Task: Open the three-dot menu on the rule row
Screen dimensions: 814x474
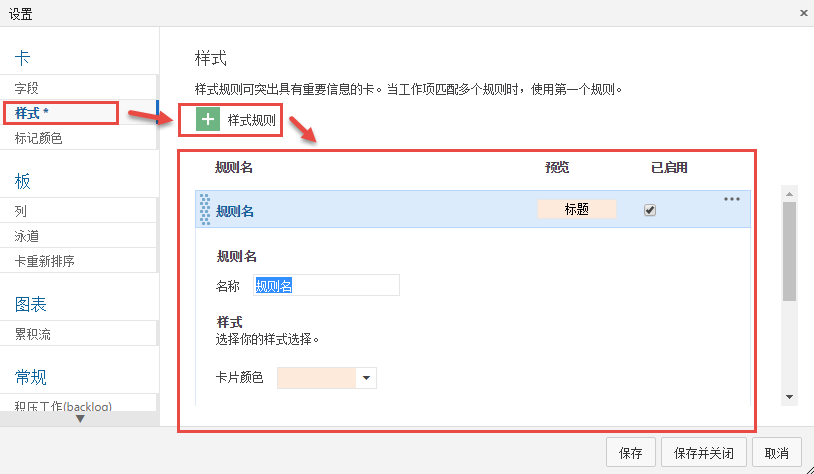Action: click(731, 199)
